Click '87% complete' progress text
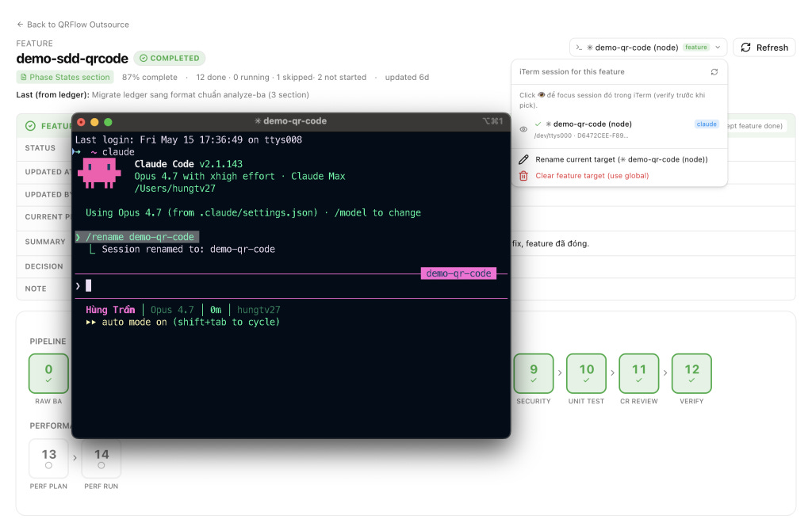Viewport: 812px width, 523px height. [150, 77]
